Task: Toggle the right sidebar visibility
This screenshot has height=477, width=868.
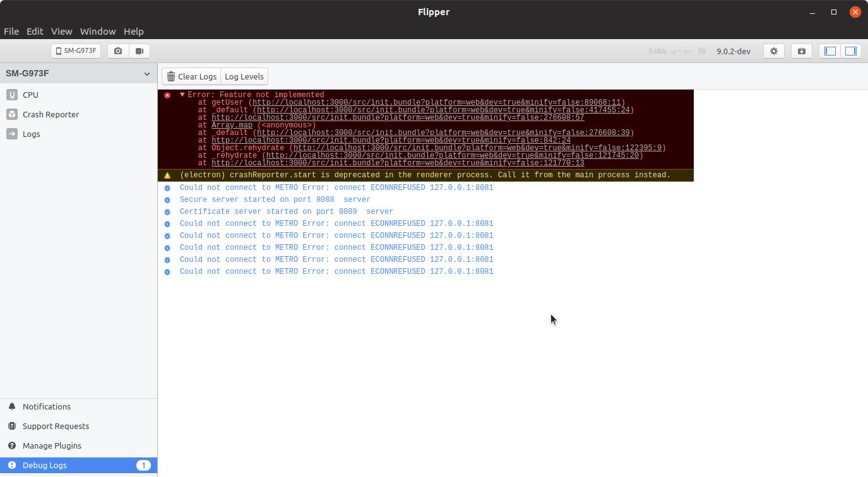Action: tap(851, 50)
